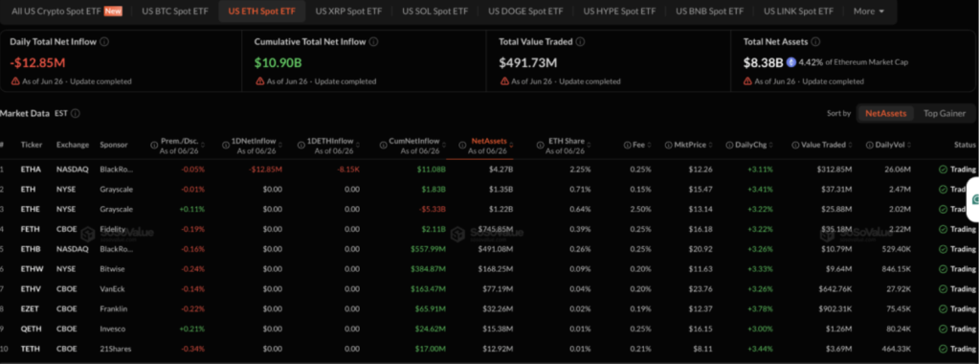Switch to US LINK Spot ETF tab
980x364 pixels.
coord(798,11)
